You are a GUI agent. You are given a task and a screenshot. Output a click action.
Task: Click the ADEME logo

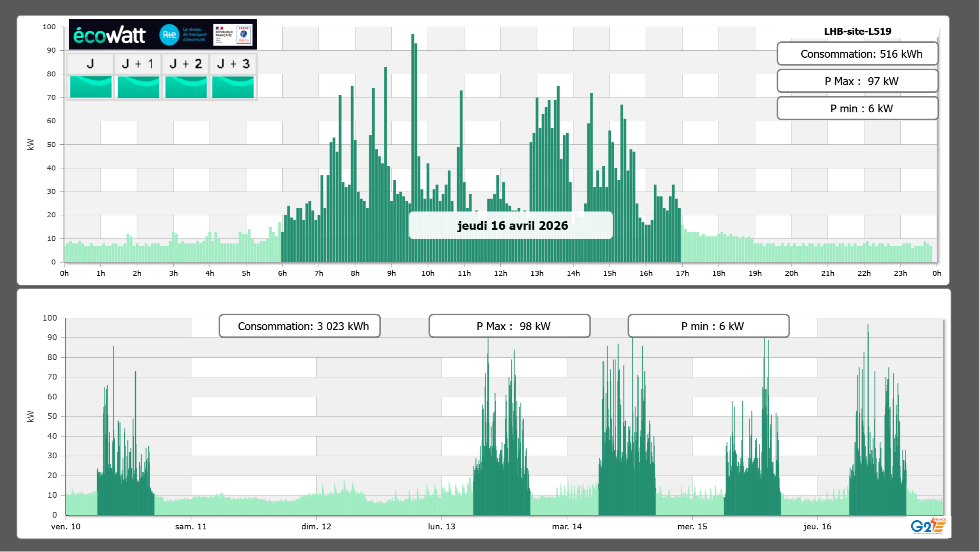pyautogui.click(x=244, y=34)
